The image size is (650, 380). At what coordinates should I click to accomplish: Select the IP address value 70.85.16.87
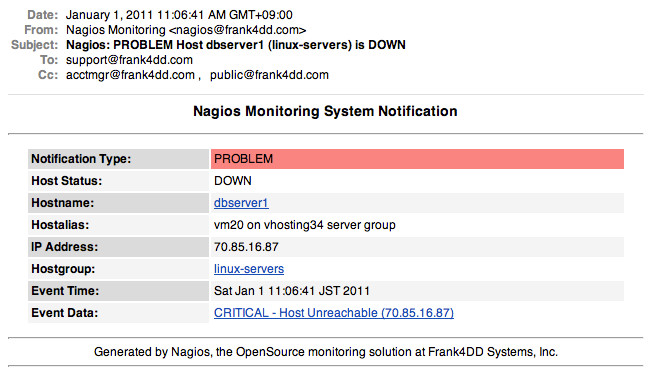click(x=246, y=247)
